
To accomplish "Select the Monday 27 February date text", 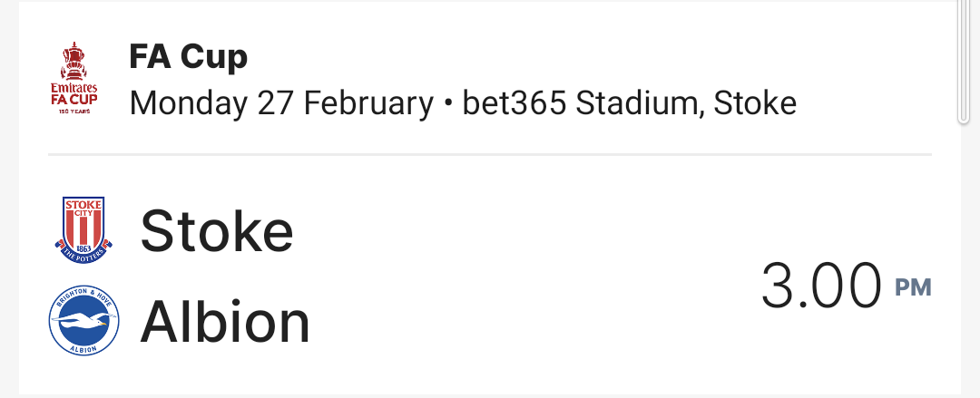I will [280, 103].
